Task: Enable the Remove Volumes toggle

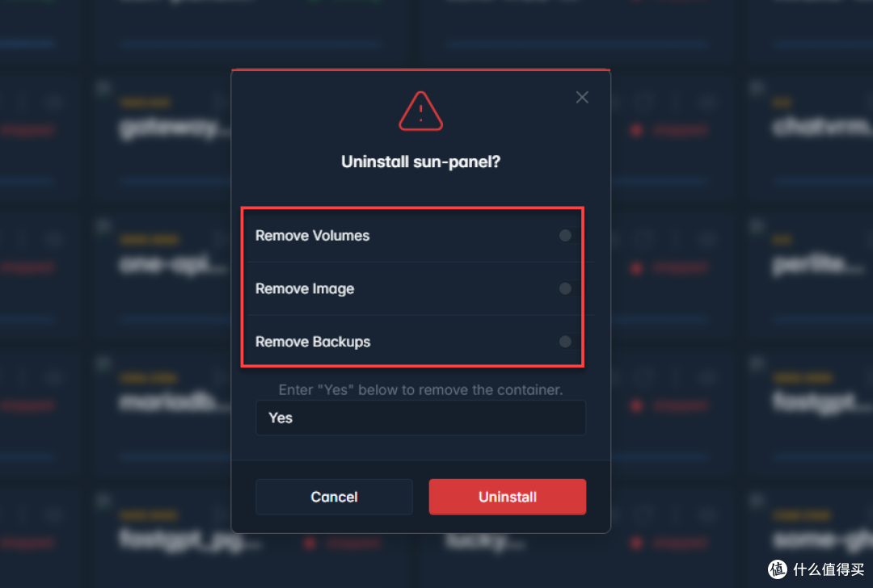Action: click(x=565, y=235)
